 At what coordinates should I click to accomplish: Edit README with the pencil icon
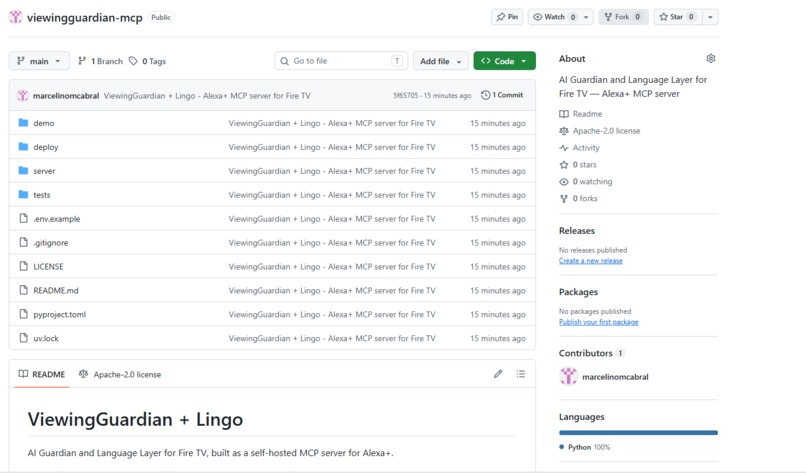click(498, 374)
